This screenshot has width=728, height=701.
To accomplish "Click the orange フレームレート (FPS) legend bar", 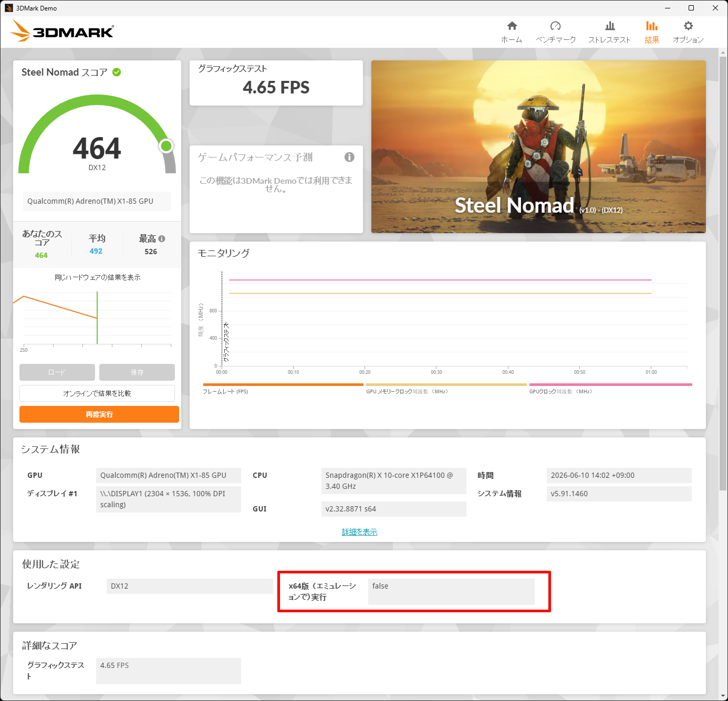I will click(x=283, y=384).
